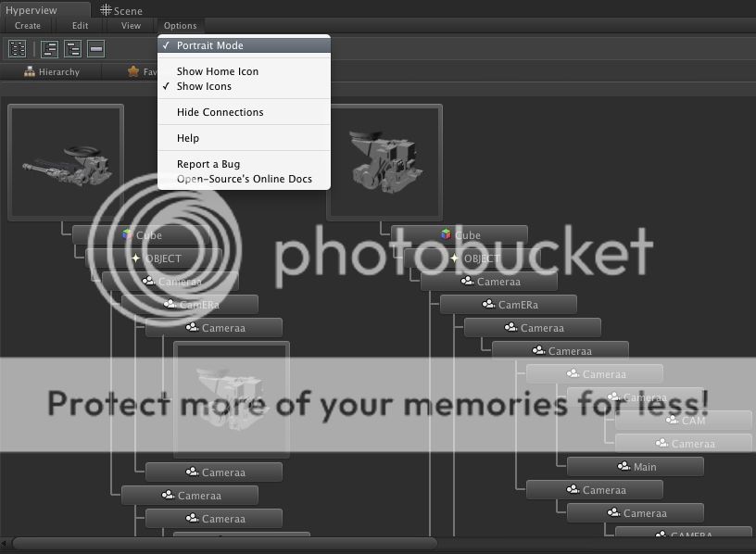The width and height of the screenshot is (756, 554).
Task: Select the Main camera node
Action: 636,466
